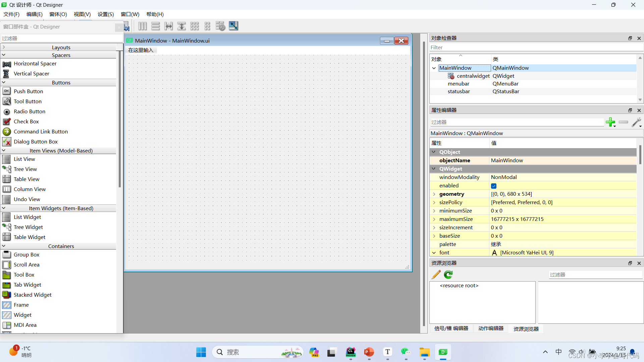
Task: Add dynamic property with green plus icon
Action: click(610, 122)
